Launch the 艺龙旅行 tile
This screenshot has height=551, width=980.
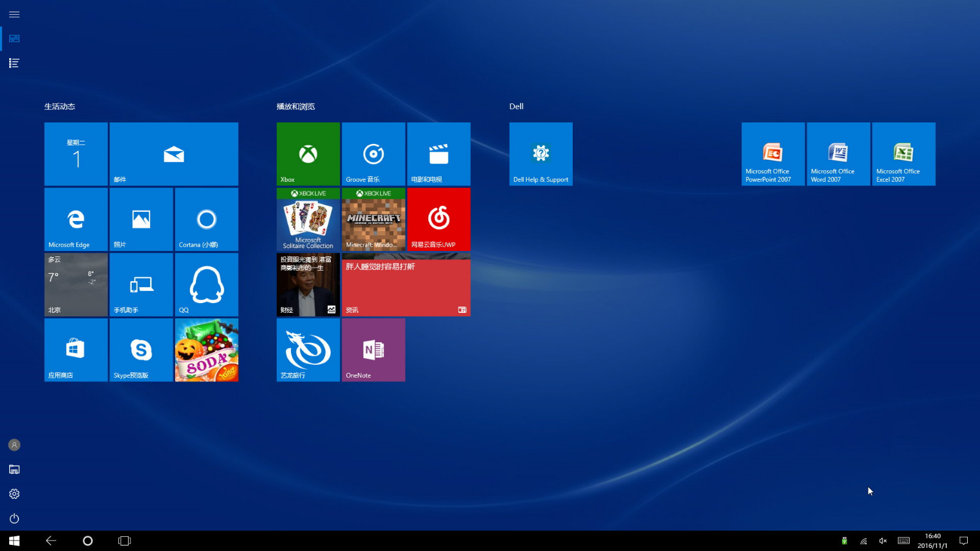pos(308,350)
